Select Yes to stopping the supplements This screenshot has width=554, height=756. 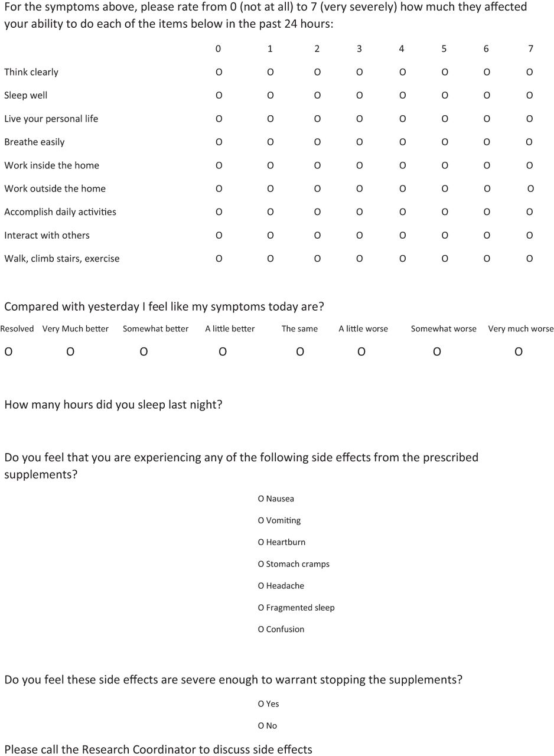[x=260, y=704]
